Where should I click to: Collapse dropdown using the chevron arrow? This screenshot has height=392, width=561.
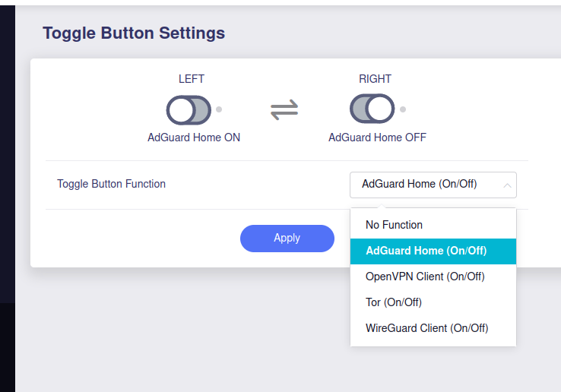click(x=507, y=185)
